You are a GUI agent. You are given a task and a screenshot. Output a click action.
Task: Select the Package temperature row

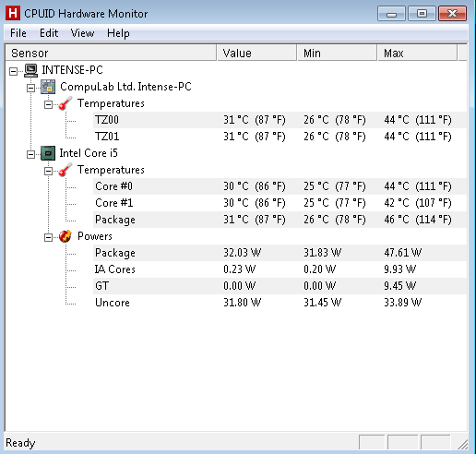point(280,220)
